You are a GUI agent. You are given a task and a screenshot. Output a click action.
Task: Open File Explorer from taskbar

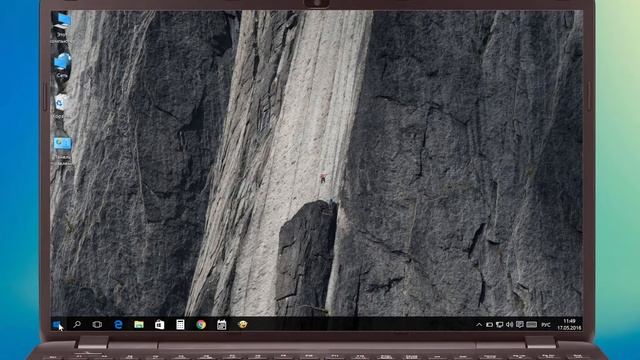click(139, 324)
